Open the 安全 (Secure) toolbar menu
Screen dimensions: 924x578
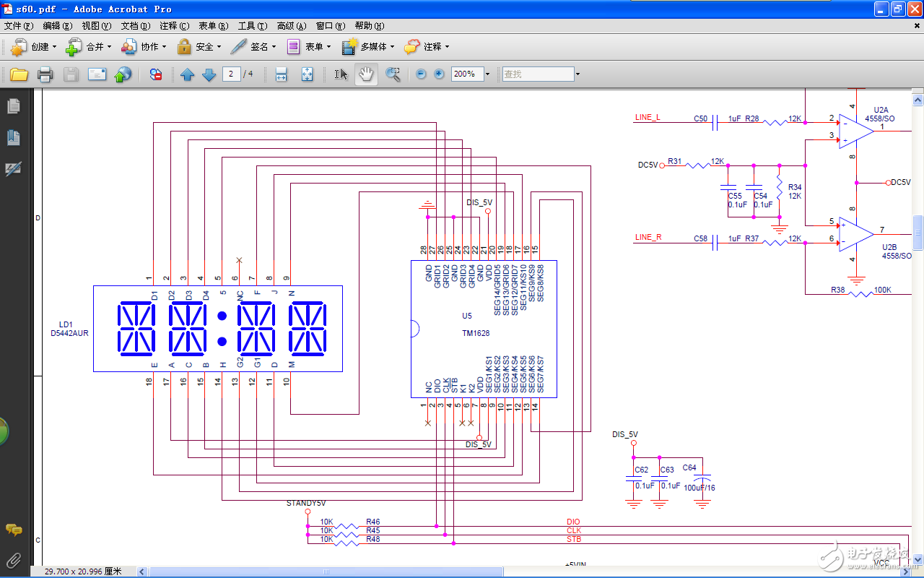(199, 47)
